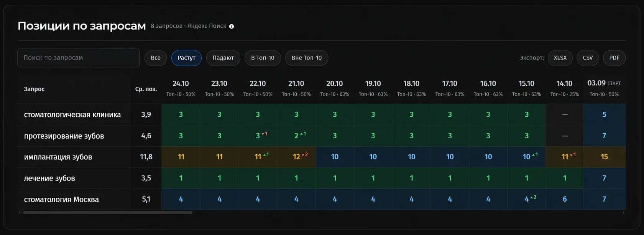Select the лечение зубов query
This screenshot has width=644, height=235.
(49, 178)
